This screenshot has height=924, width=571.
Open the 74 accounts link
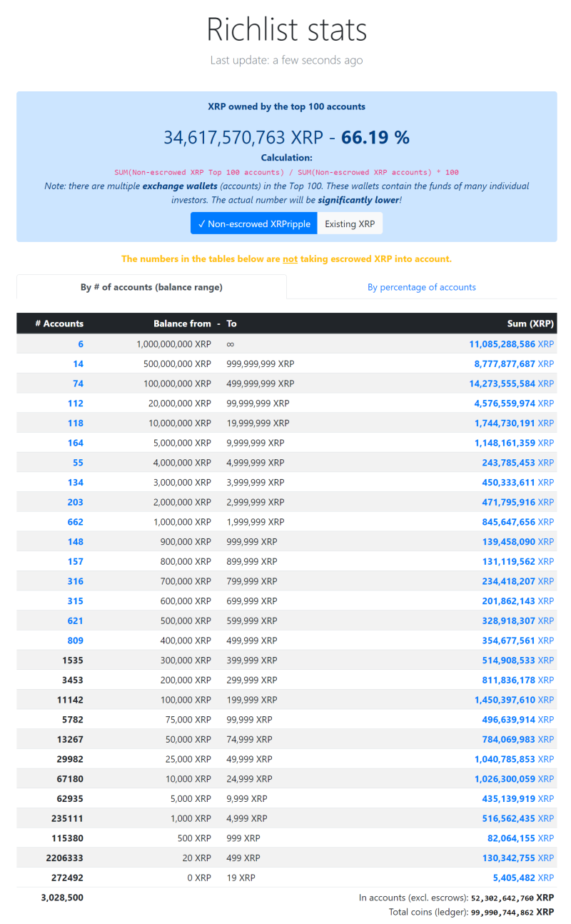[78, 383]
